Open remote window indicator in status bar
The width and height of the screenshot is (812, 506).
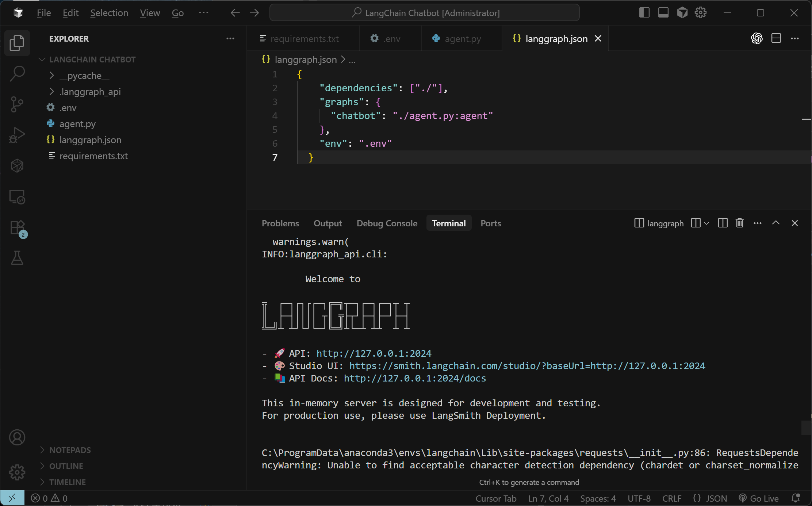[12, 498]
